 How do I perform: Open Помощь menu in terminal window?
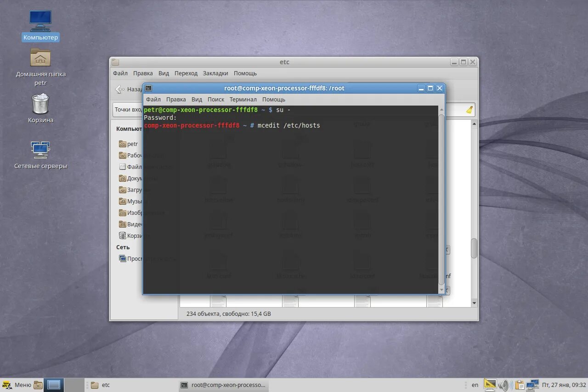point(274,99)
